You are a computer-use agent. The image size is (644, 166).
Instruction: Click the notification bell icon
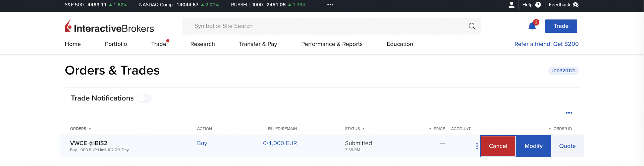pos(532,27)
